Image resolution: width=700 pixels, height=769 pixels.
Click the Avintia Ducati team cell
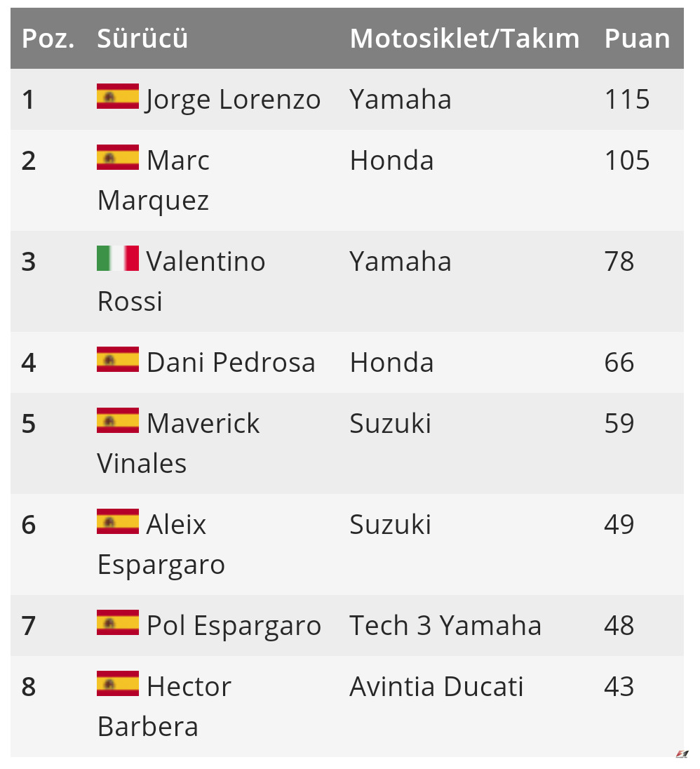coord(436,687)
